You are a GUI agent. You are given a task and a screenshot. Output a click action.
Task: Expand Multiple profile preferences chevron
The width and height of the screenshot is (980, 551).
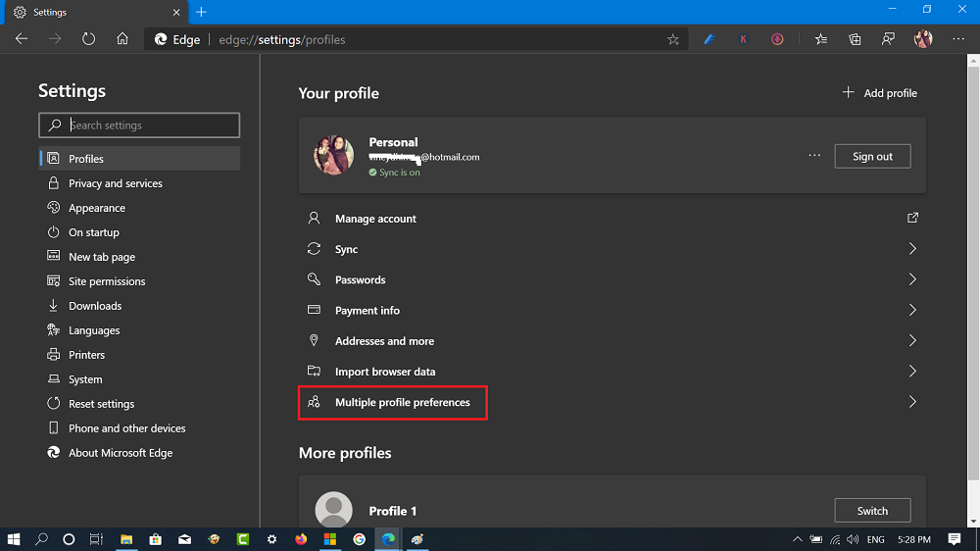click(912, 402)
